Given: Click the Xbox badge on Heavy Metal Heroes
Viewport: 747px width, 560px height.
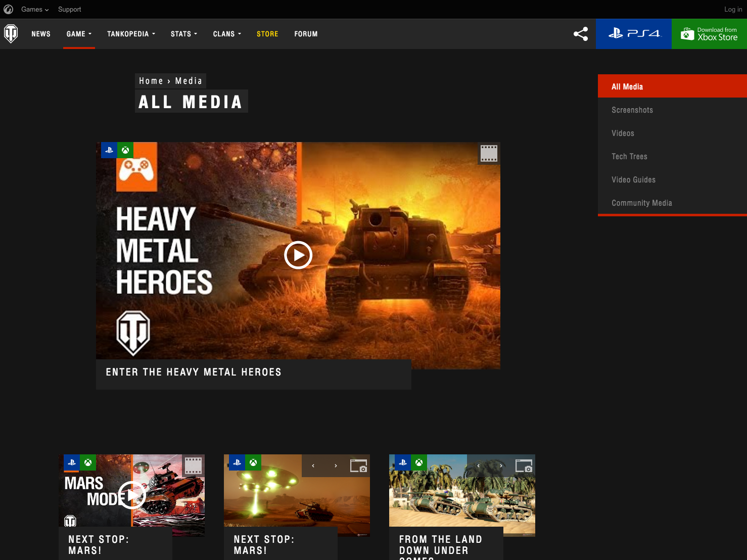Looking at the screenshot, I should pos(125,150).
